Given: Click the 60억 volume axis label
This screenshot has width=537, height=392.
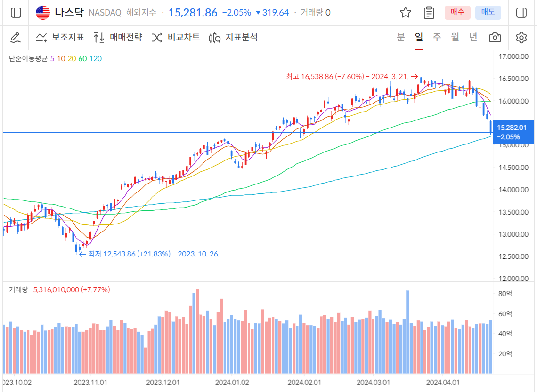Looking at the screenshot, I should pos(505,314).
